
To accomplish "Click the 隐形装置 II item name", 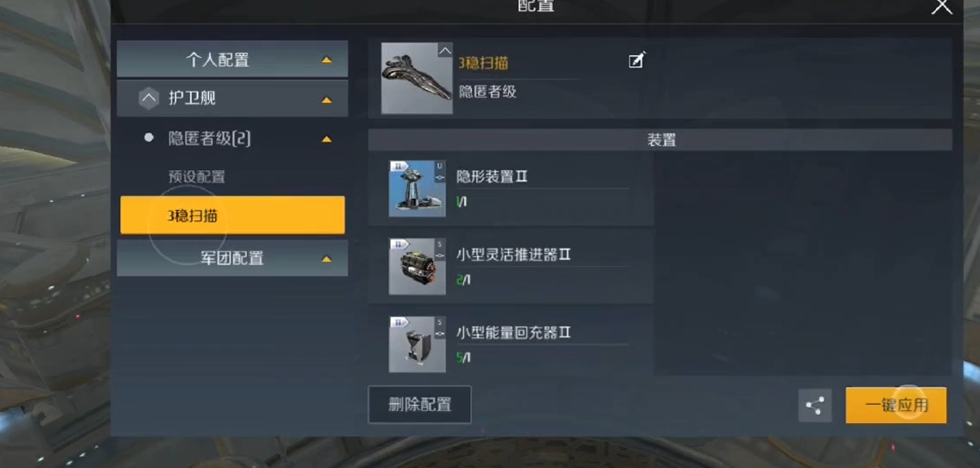I will pyautogui.click(x=492, y=177).
